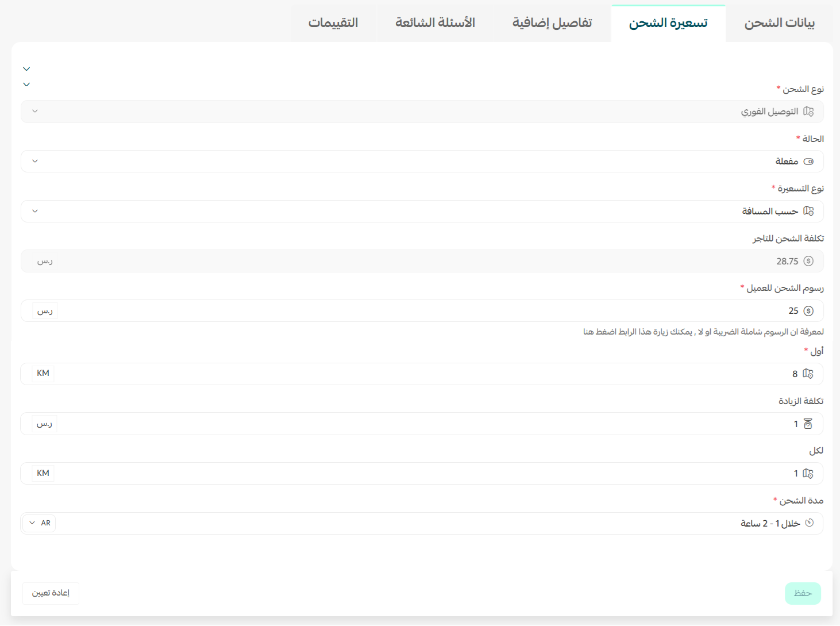The width and height of the screenshot is (840, 626).
Task: Open the تفاصيل إضافية tab
Action: 552,23
